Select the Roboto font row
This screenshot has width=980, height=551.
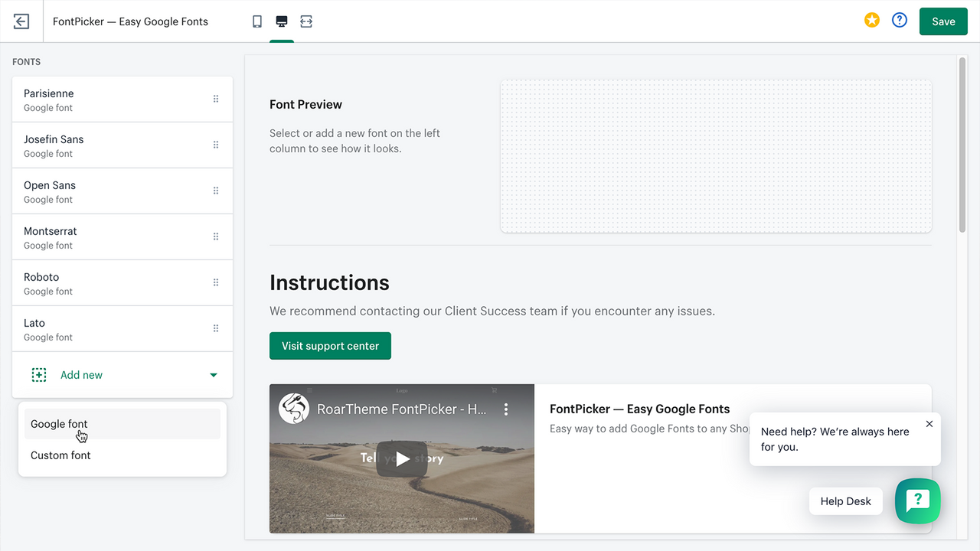tap(122, 283)
